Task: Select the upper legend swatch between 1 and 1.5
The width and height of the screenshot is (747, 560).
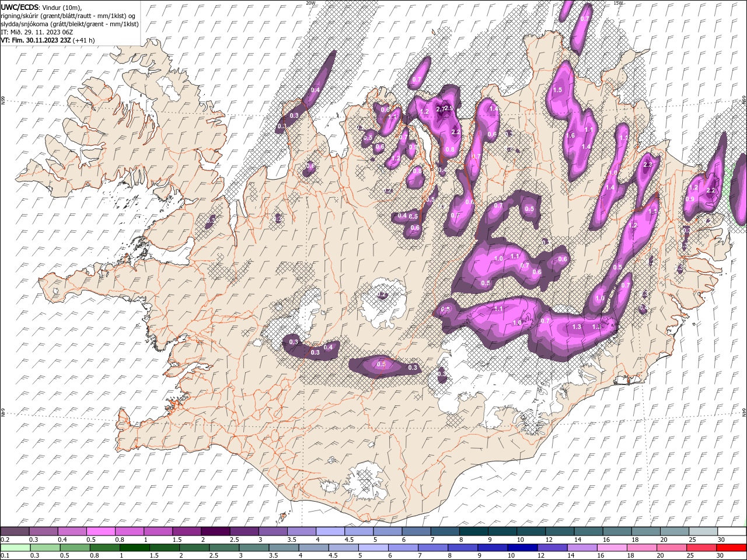Action: [x=158, y=531]
